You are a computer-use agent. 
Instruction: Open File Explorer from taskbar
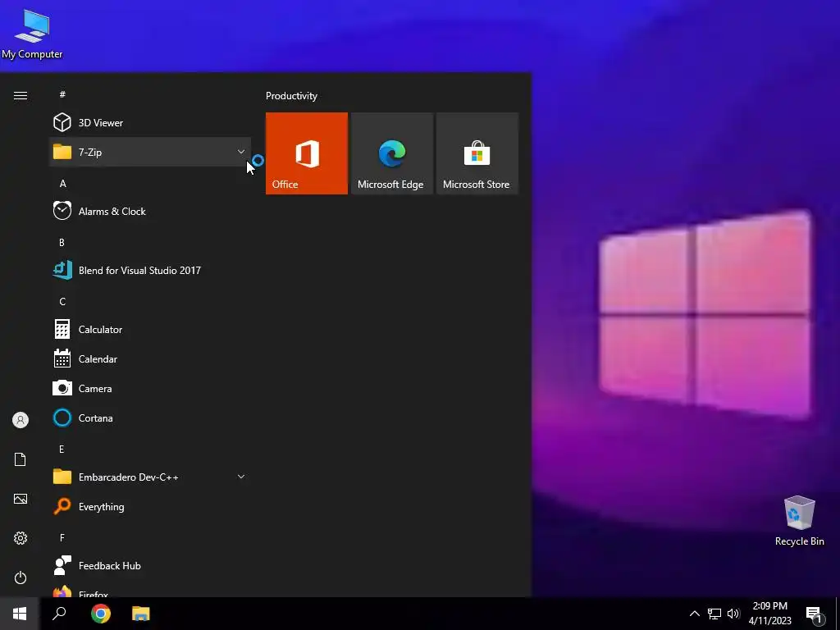(141, 614)
